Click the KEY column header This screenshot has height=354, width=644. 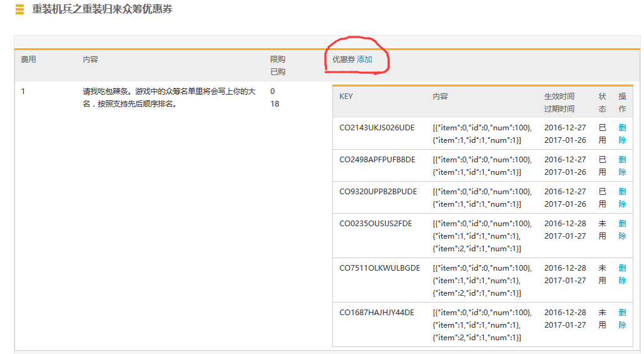(346, 96)
